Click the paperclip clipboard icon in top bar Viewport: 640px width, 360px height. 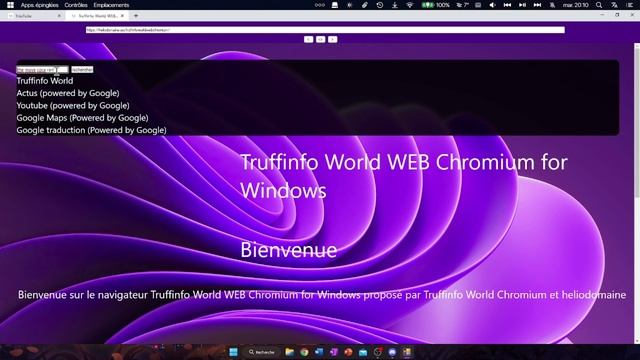[x=365, y=5]
